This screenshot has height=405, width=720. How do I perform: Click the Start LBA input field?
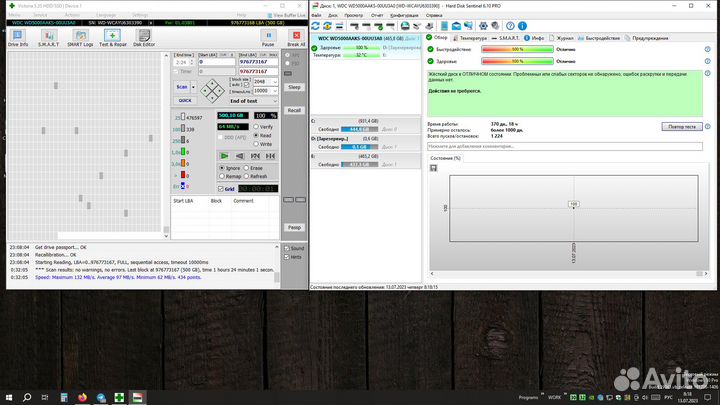click(x=216, y=62)
